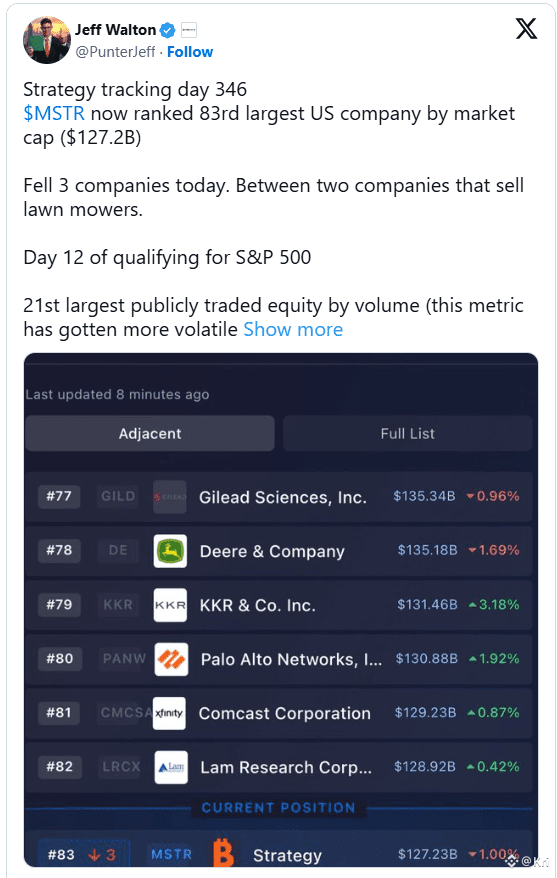Viewport: 557px width, 878px height.
Task: Click the blue verified badge
Action: tap(168, 30)
